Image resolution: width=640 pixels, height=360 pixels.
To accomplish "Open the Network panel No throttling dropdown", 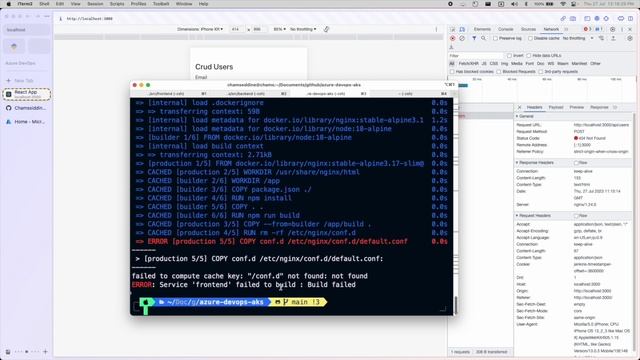I will pos(577,38).
